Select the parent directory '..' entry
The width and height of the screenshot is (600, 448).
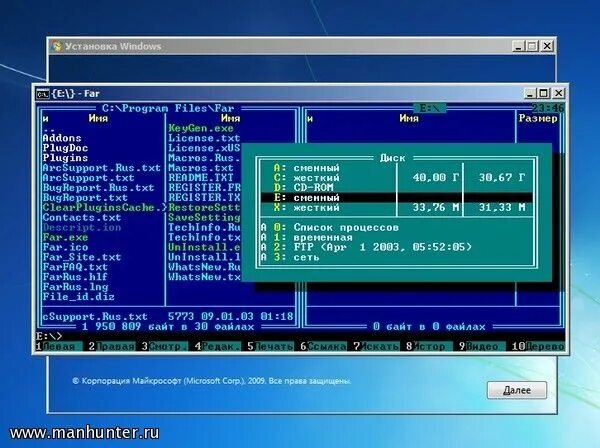(x=49, y=129)
